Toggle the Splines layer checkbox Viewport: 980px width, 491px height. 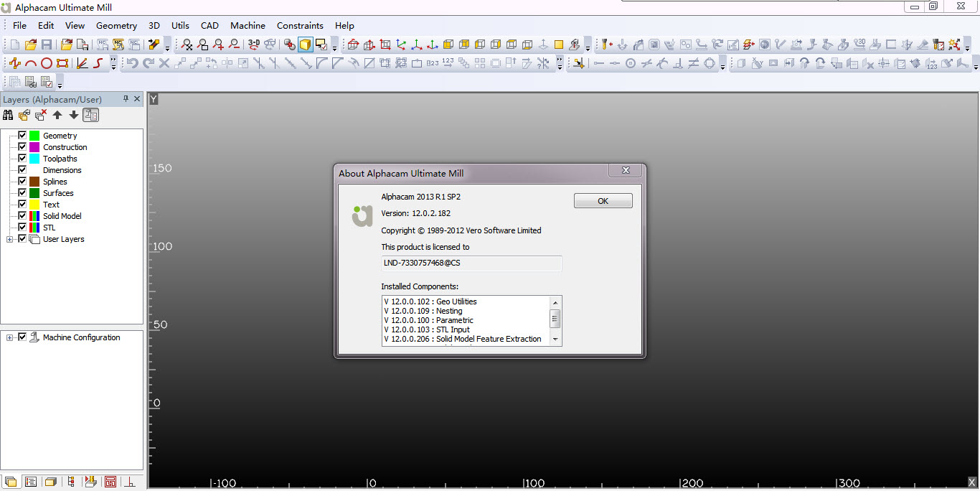22,181
